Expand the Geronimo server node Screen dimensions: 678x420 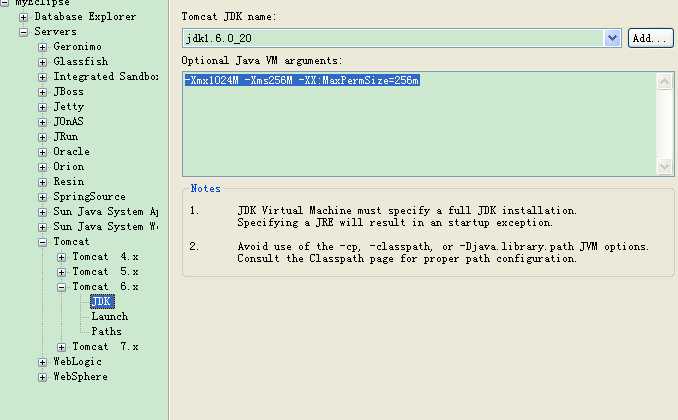point(42,47)
